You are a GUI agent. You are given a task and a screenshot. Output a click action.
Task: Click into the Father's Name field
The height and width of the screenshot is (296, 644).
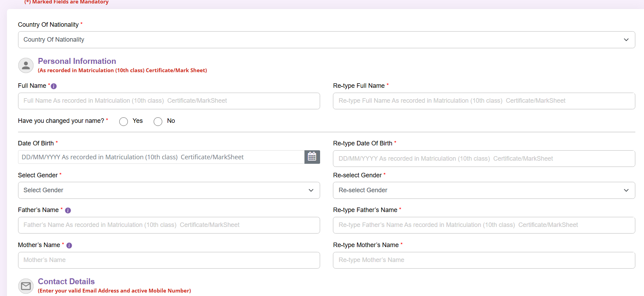(169, 225)
